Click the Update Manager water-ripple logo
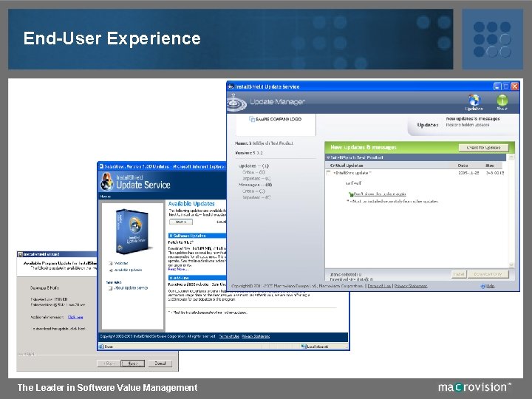 point(236,102)
